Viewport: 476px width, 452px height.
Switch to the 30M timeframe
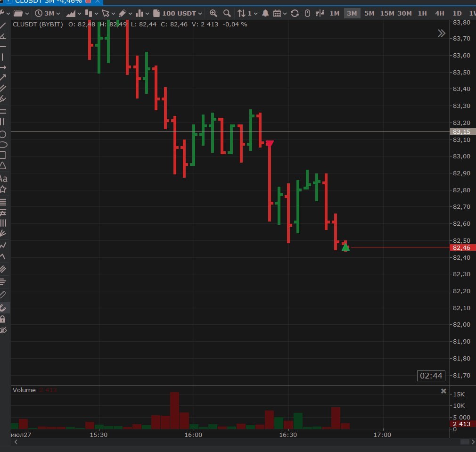click(404, 13)
